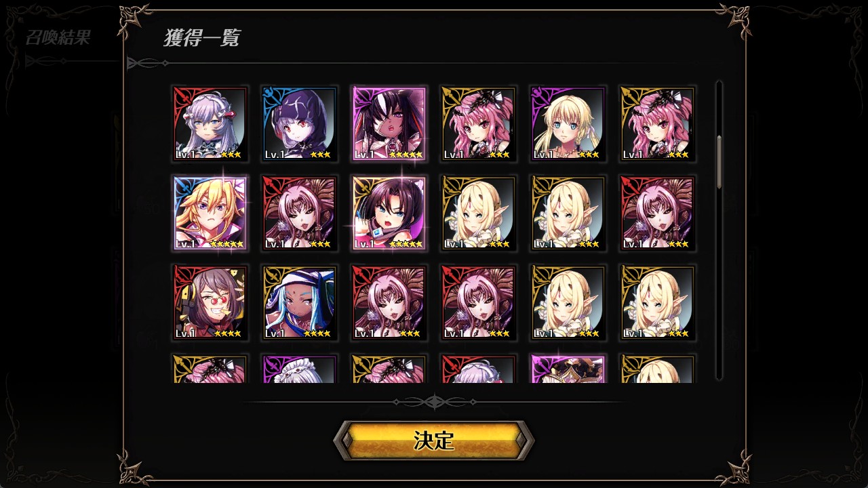Select the pink-haired red-frame character ending the second row
The image size is (868, 488).
(x=658, y=213)
